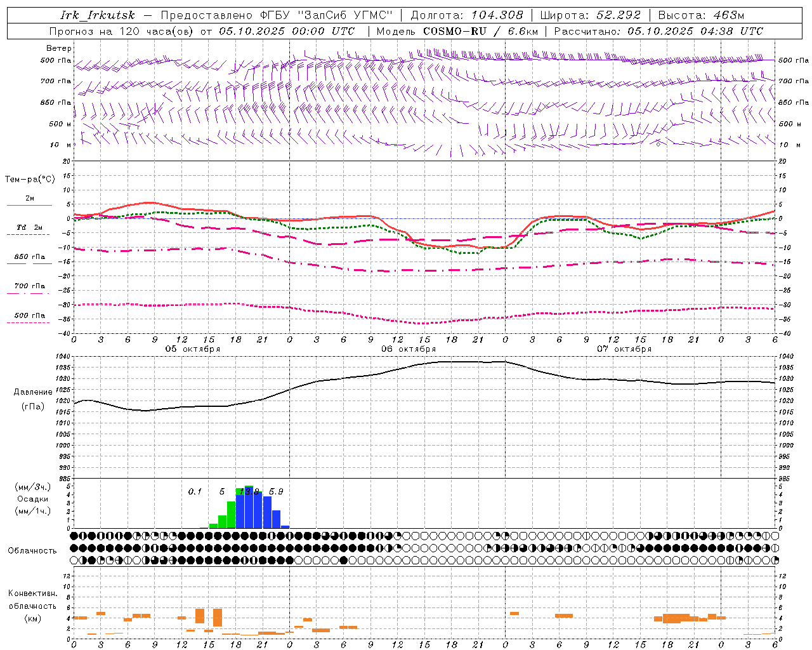
Task: Click the Облачность row label
Action: pyautogui.click(x=32, y=551)
